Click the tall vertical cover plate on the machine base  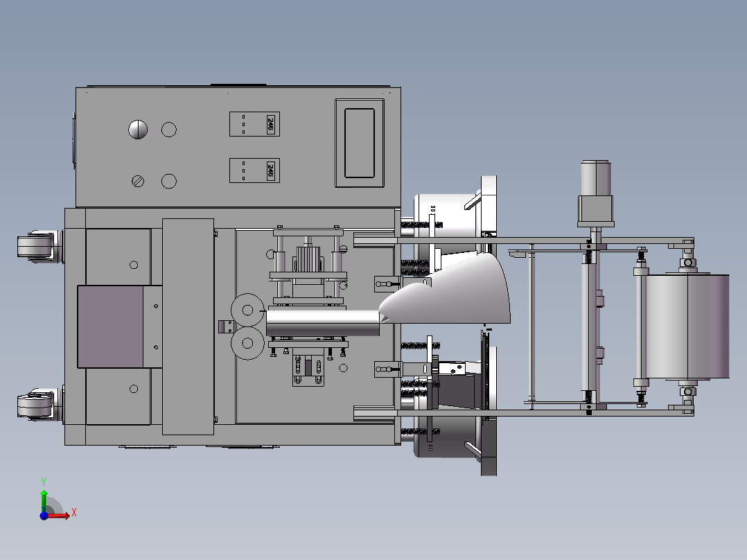pos(188,326)
